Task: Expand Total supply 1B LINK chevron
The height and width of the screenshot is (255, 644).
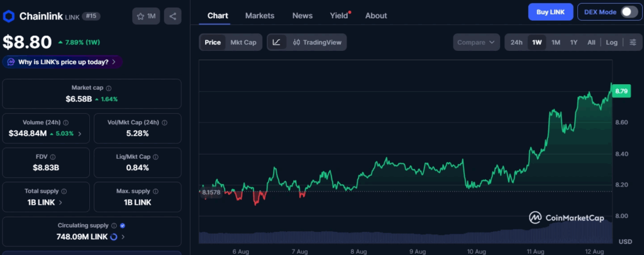Action: coord(60,202)
